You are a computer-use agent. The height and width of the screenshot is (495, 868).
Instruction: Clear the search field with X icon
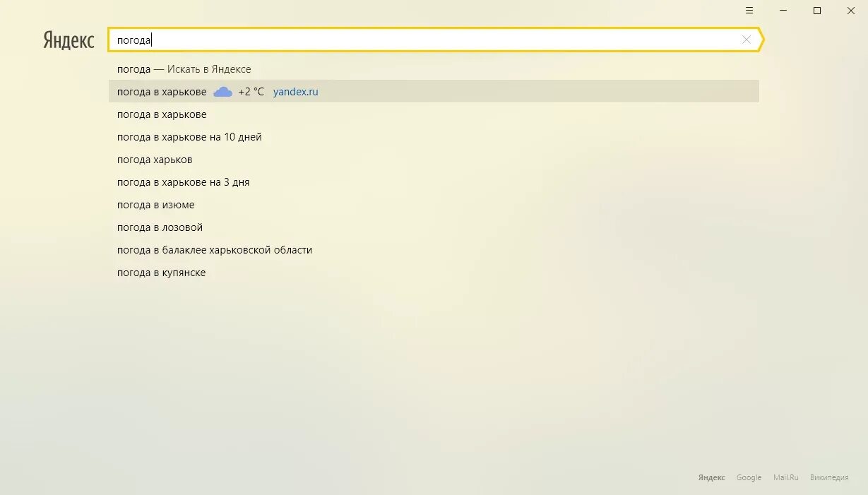pyautogui.click(x=746, y=40)
